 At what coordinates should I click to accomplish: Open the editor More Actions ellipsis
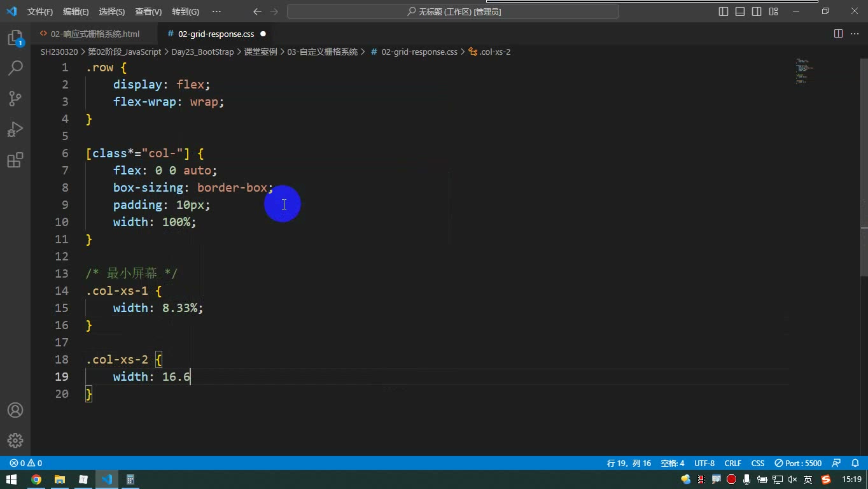(x=855, y=34)
